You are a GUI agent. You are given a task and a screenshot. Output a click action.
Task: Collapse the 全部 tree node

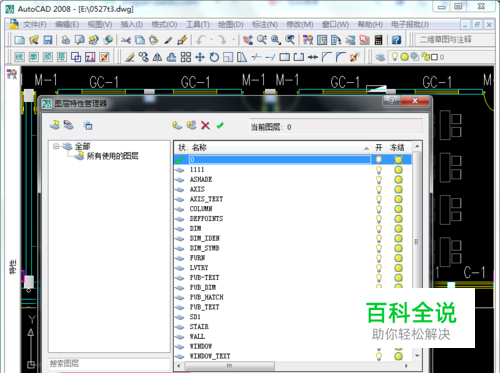coord(56,146)
